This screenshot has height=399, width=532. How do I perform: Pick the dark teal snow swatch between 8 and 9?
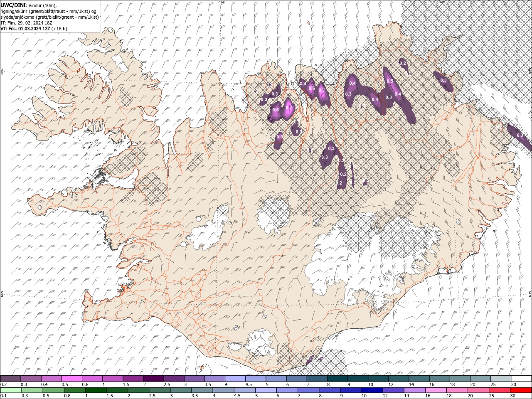click(x=337, y=379)
